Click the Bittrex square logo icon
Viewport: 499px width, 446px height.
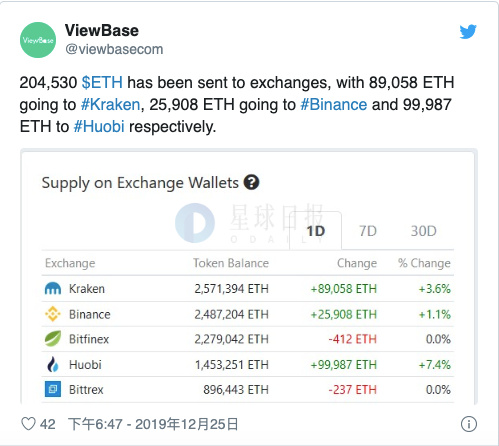tap(53, 389)
